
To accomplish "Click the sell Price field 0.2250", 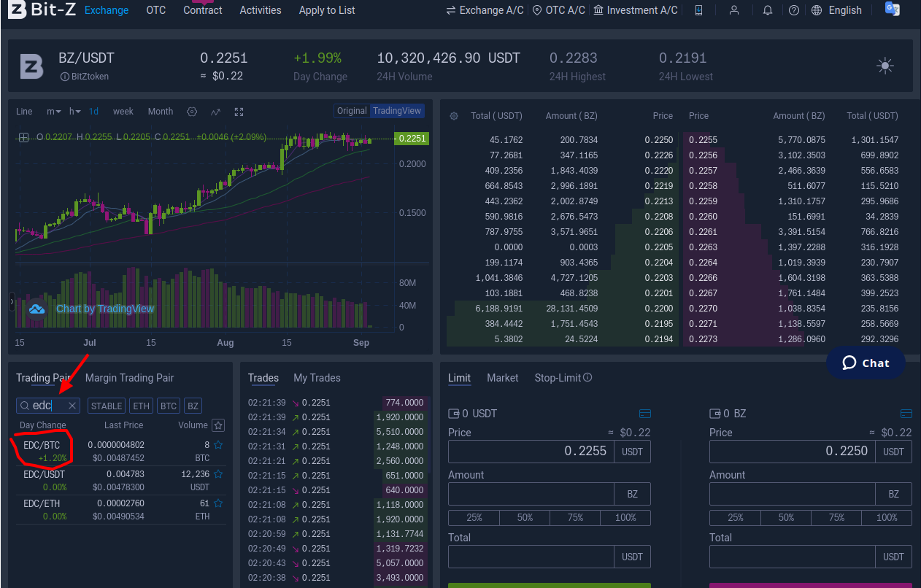I will [x=792, y=451].
